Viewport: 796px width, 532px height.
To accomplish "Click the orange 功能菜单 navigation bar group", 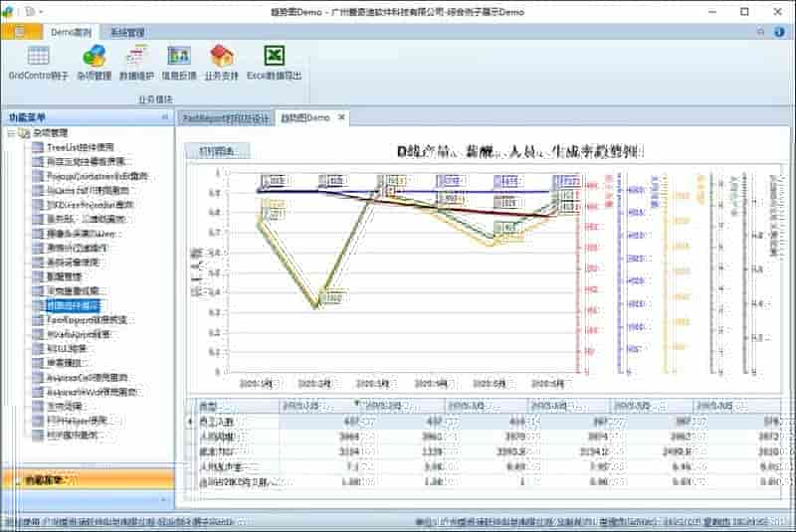I will coord(88,479).
